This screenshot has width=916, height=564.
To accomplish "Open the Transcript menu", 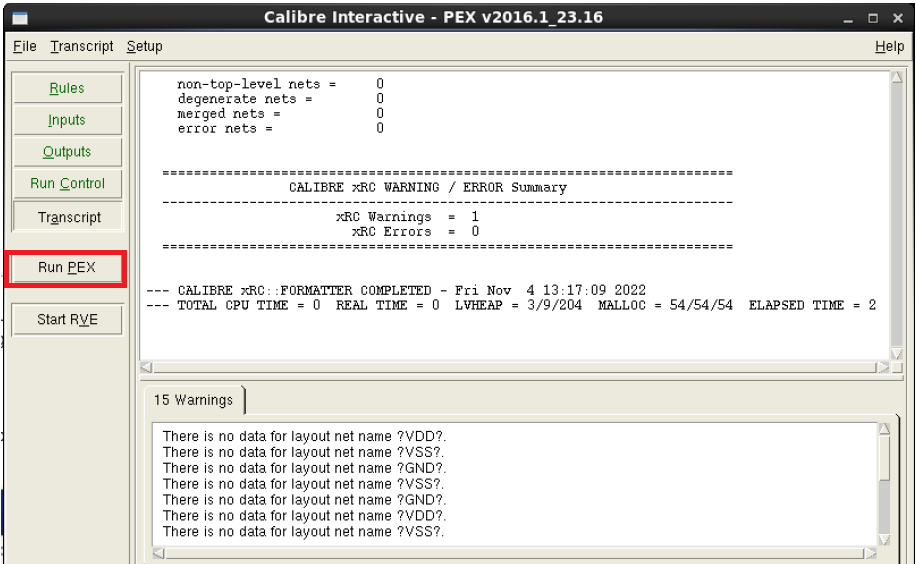I will pyautogui.click(x=82, y=46).
